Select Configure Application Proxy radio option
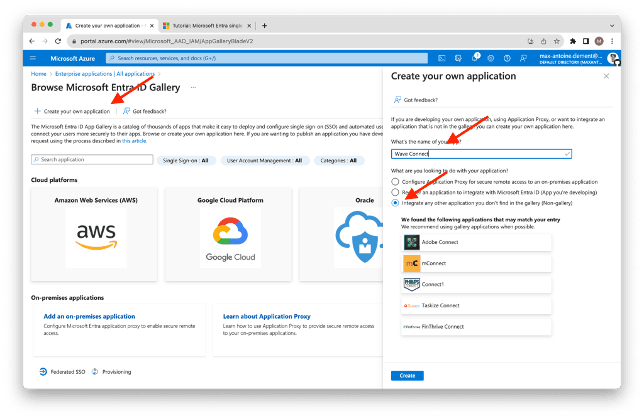 (x=395, y=181)
